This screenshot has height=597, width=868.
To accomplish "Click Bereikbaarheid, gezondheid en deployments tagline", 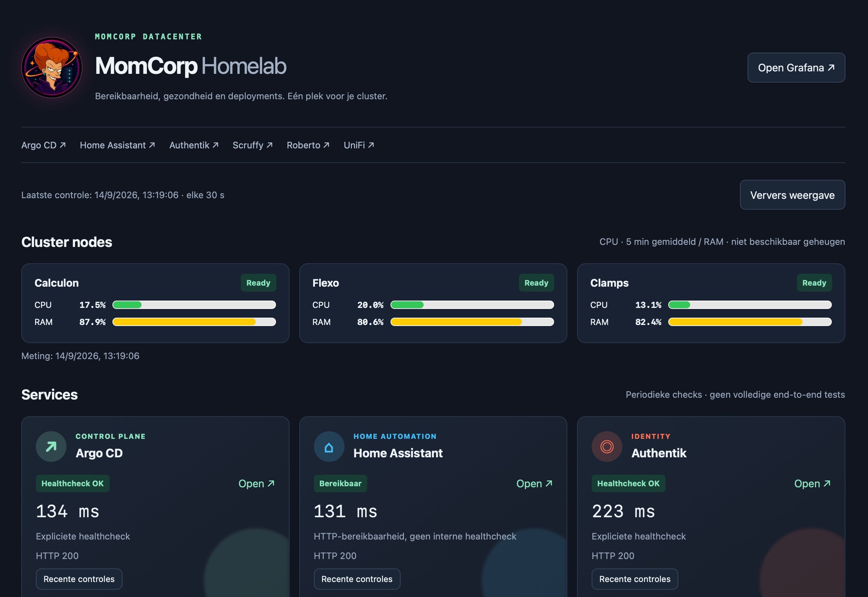I will [x=241, y=96].
